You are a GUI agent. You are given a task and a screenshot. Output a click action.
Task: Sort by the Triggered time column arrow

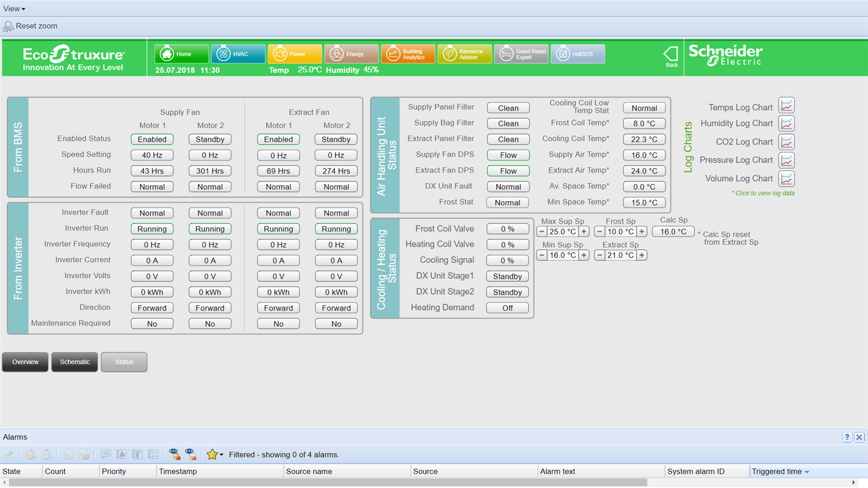pos(807,472)
